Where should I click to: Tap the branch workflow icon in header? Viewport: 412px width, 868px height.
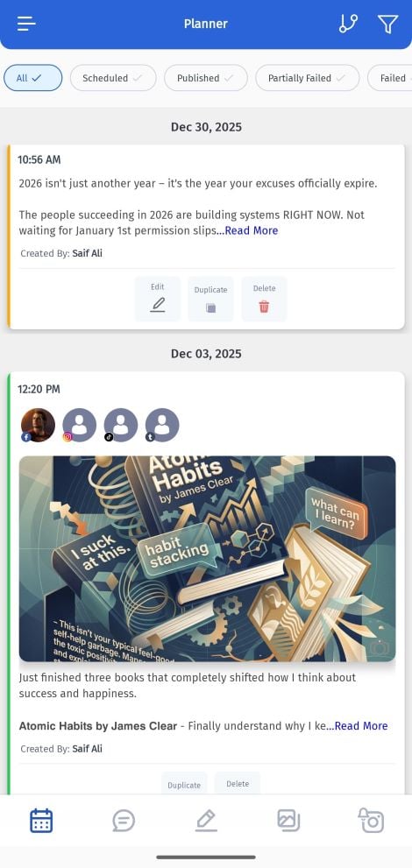348,24
